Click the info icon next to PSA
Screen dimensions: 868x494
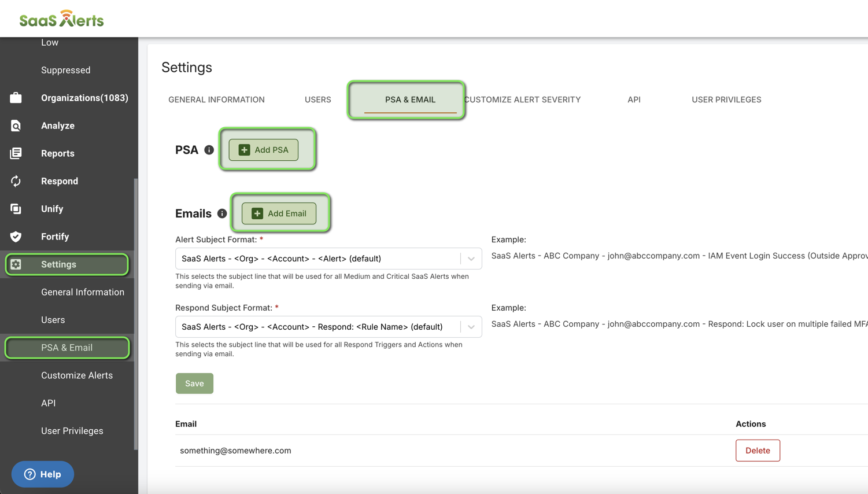tap(209, 150)
